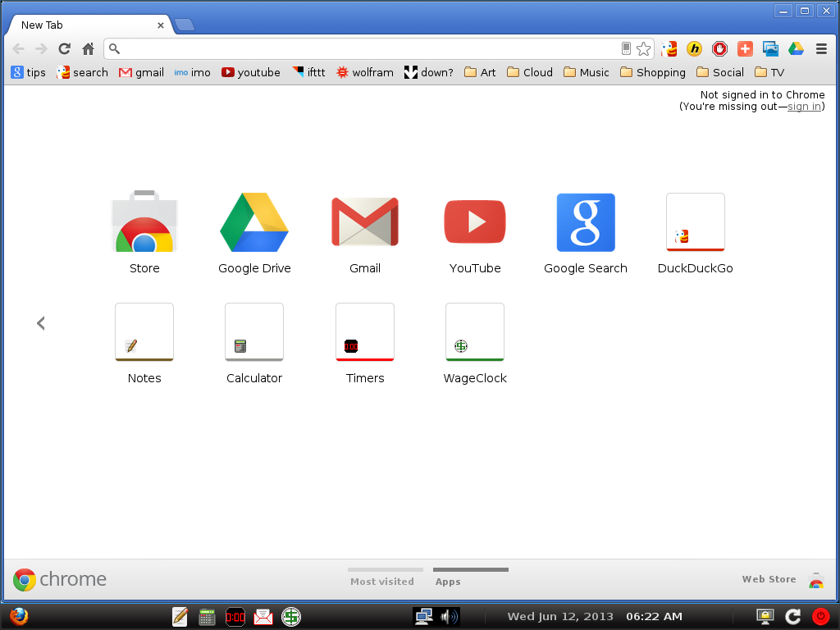Screen dimensions: 840x630
Task: Go to the previous apps page arrow
Action: [41, 323]
